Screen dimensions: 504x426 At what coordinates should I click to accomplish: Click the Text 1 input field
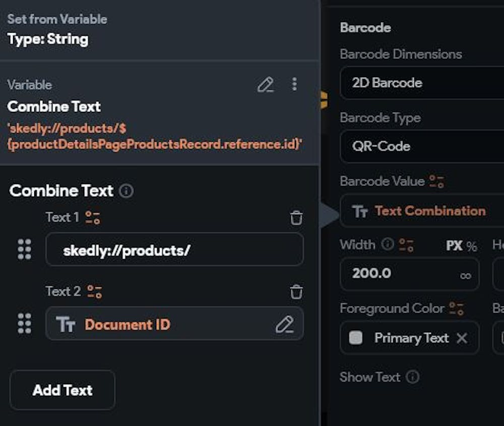click(174, 250)
